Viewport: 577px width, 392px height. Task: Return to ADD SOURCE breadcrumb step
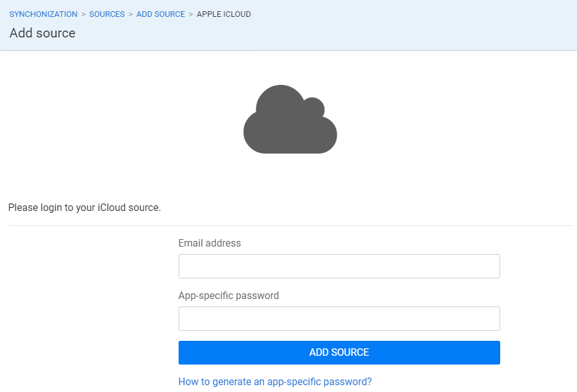(161, 14)
